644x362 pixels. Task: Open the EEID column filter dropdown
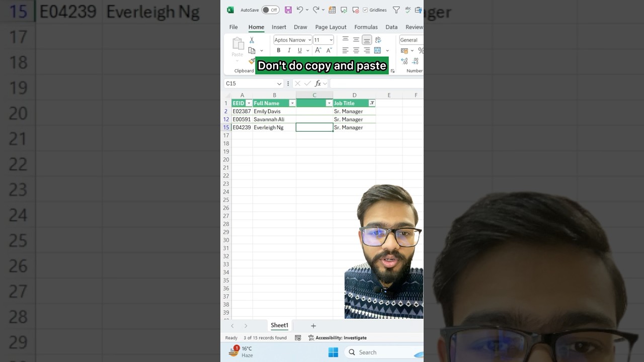click(x=249, y=103)
